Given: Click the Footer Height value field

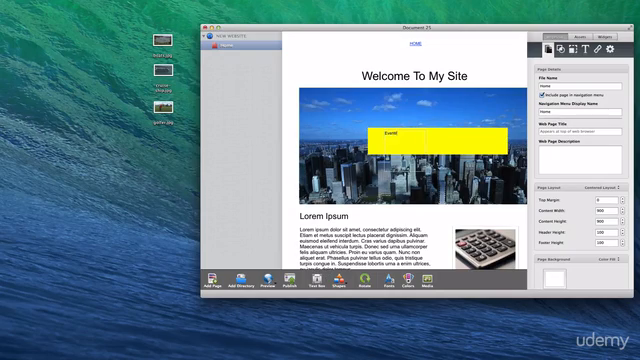Looking at the screenshot, I should [x=607, y=242].
